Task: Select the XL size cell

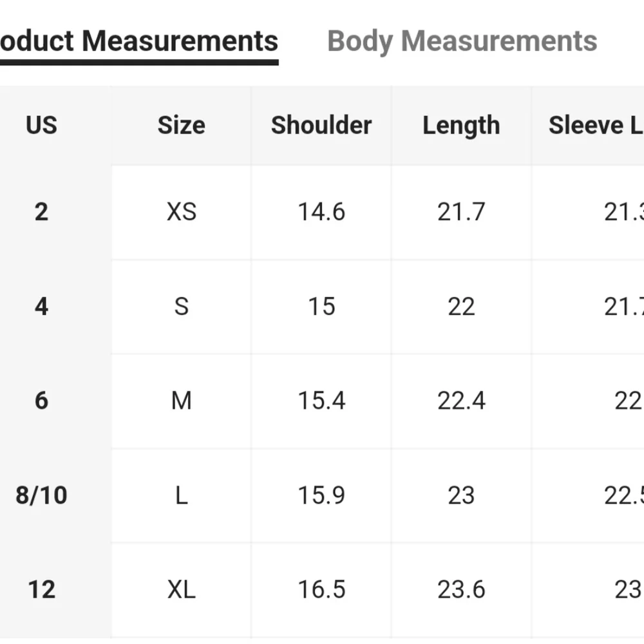Action: (x=181, y=589)
